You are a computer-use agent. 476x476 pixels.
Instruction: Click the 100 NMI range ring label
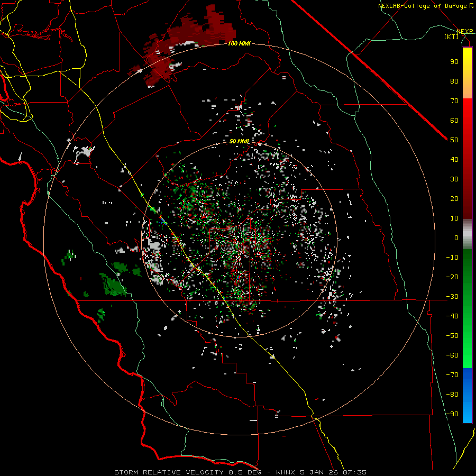point(239,44)
